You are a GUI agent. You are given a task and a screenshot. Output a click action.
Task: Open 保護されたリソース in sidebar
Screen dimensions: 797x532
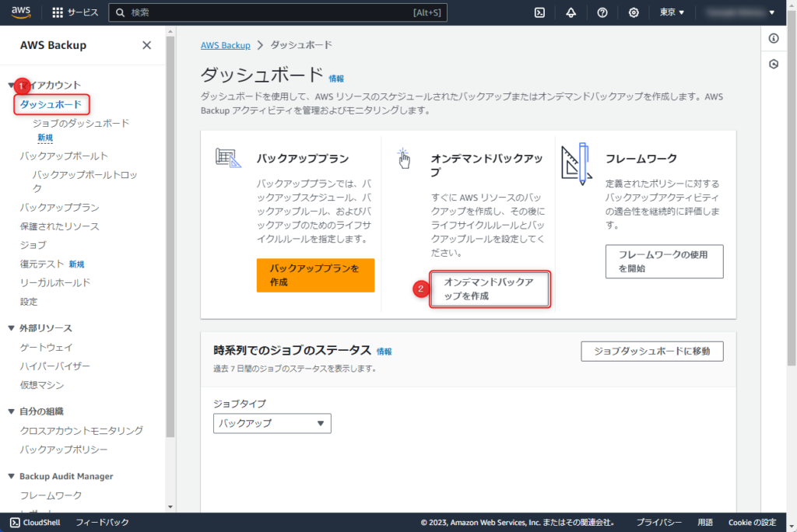[x=59, y=226]
